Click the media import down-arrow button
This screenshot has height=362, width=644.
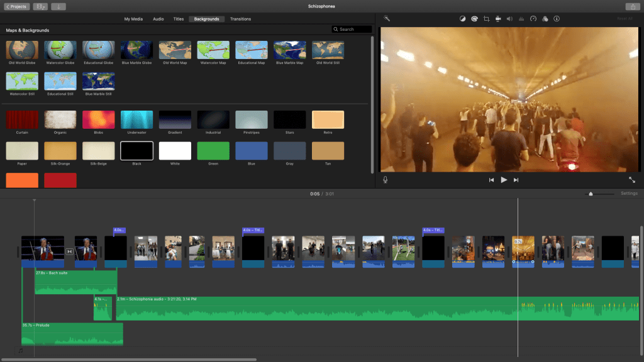[58, 6]
